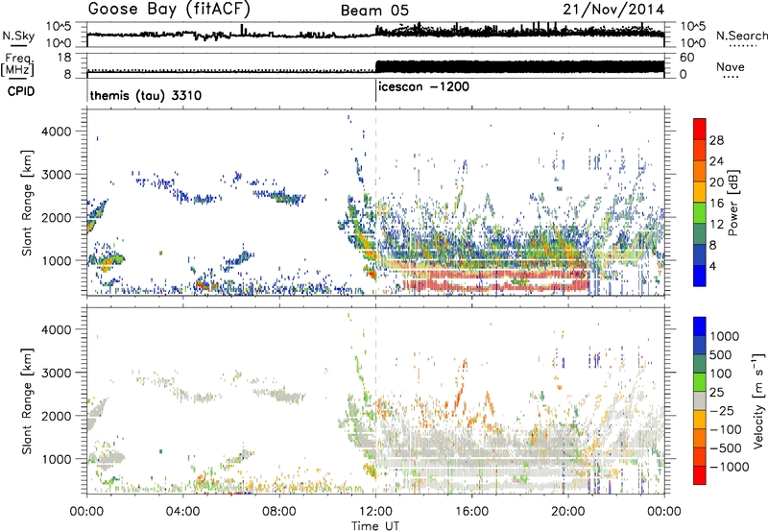Click the '12:00' time axis tick label
The width and height of the screenshot is (768, 532).
(375, 512)
